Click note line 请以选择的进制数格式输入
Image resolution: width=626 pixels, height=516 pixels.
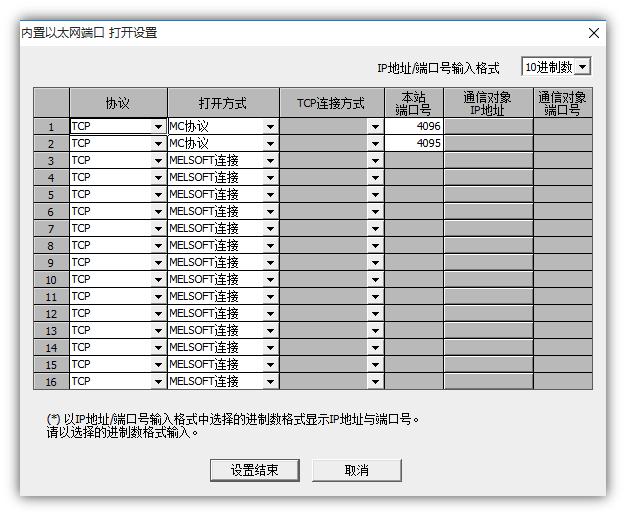122,432
